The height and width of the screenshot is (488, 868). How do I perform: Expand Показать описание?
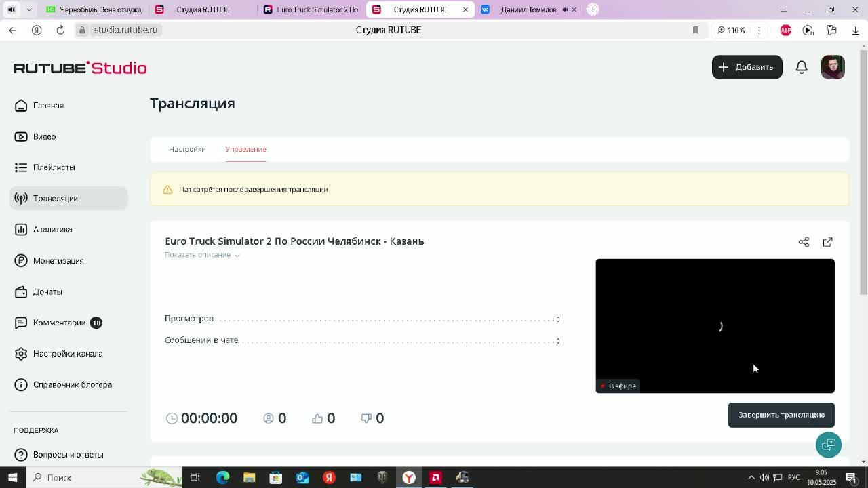point(202,255)
